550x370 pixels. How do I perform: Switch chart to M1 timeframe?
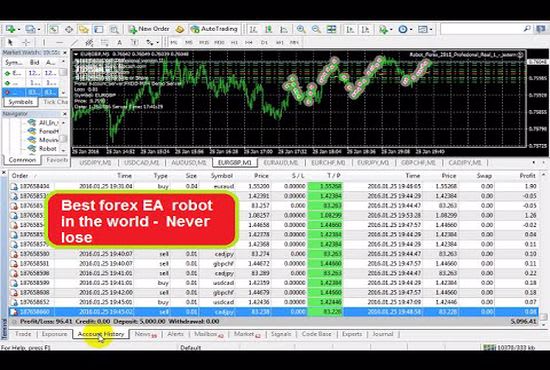(x=174, y=42)
